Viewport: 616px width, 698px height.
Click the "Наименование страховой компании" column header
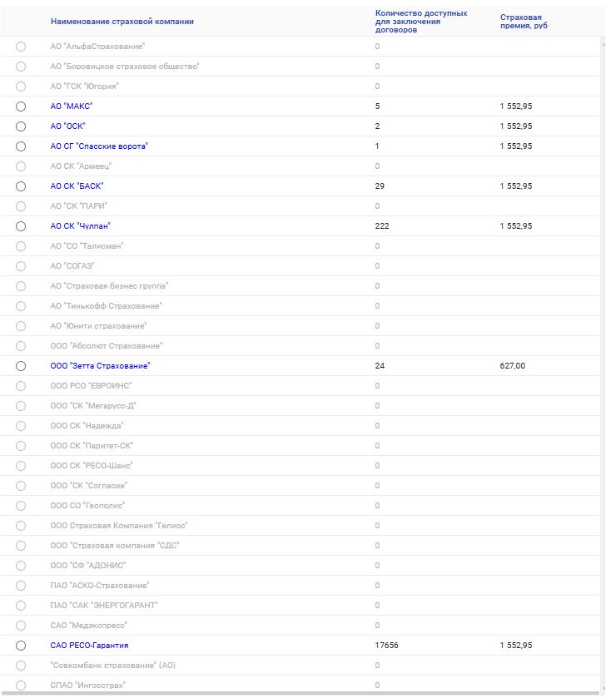point(122,22)
